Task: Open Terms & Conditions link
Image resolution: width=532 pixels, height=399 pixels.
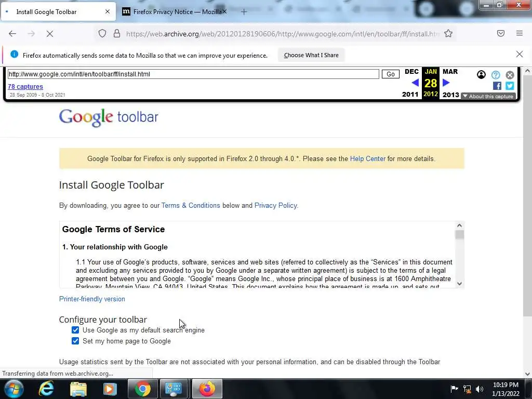Action: coord(191,206)
